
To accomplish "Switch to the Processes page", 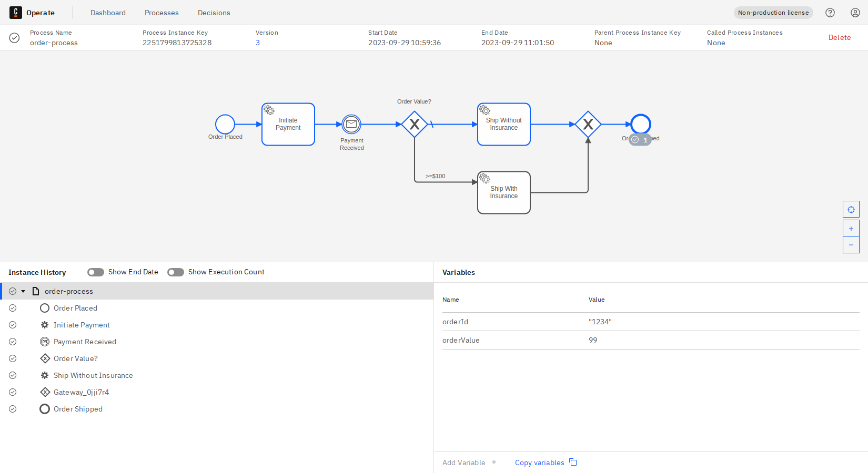I will 162,12.
